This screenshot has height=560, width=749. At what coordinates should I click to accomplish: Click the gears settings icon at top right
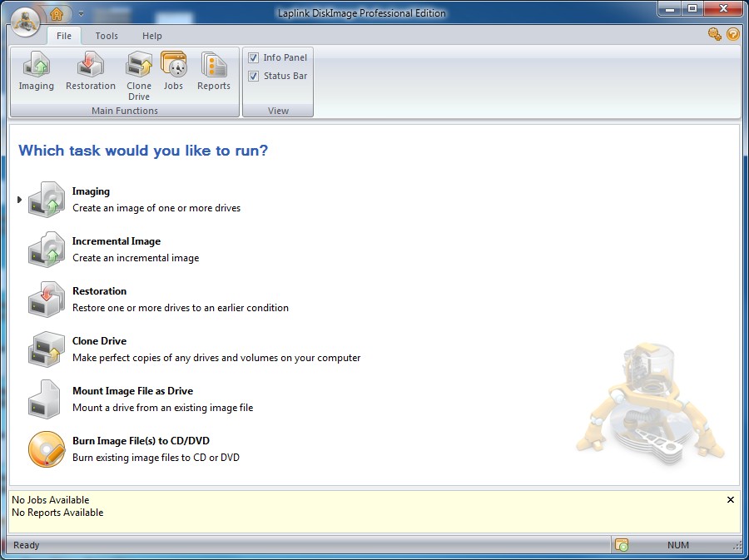coord(715,34)
